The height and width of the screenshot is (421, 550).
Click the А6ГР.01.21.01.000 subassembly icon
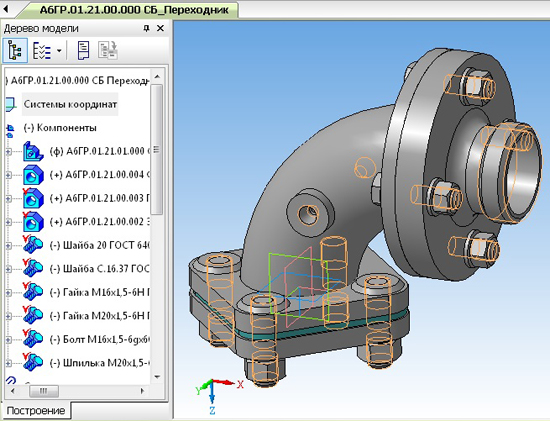click(x=33, y=151)
